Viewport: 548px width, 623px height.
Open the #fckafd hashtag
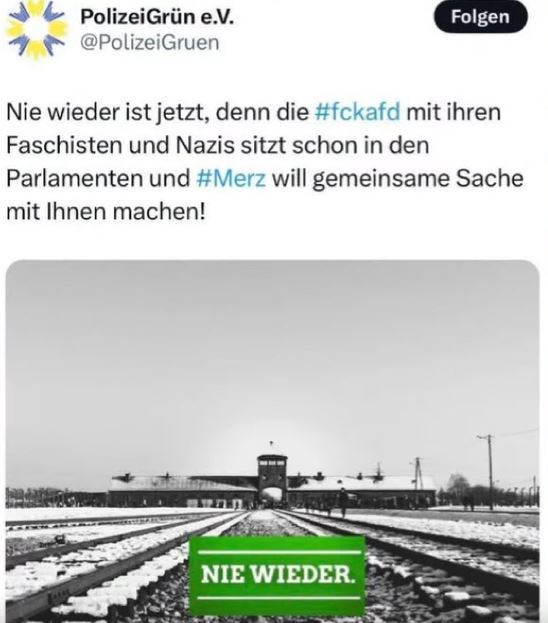click(x=357, y=112)
